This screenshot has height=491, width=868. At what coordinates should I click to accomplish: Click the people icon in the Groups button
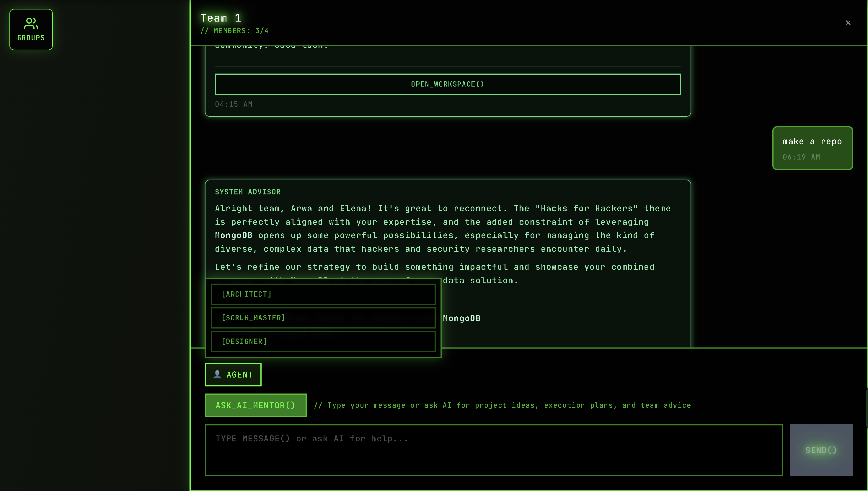coord(31,24)
